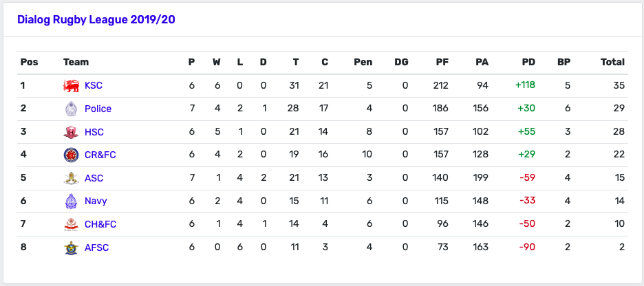The width and height of the screenshot is (644, 286).
Task: Click the AFSC winged emblem icon
Action: (71, 247)
